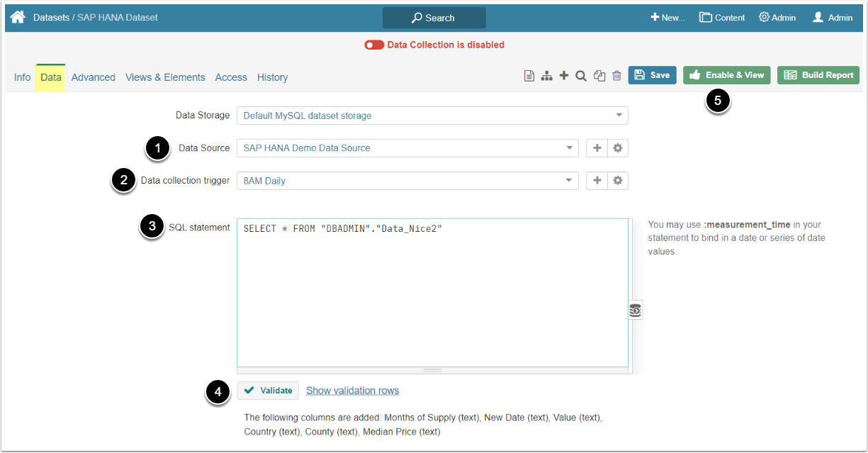This screenshot has width=868, height=453.
Task: Open the document icon in toolbar
Action: 529,76
